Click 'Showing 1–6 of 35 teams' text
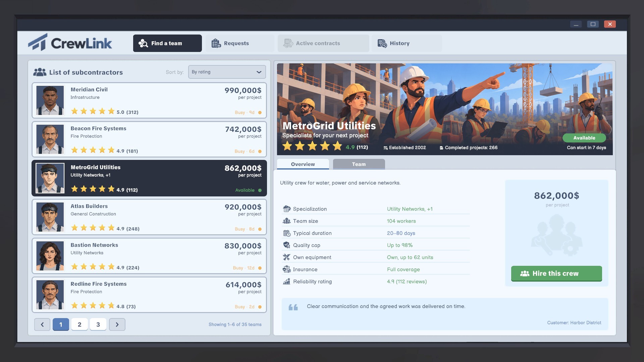The height and width of the screenshot is (362, 644). (x=235, y=324)
